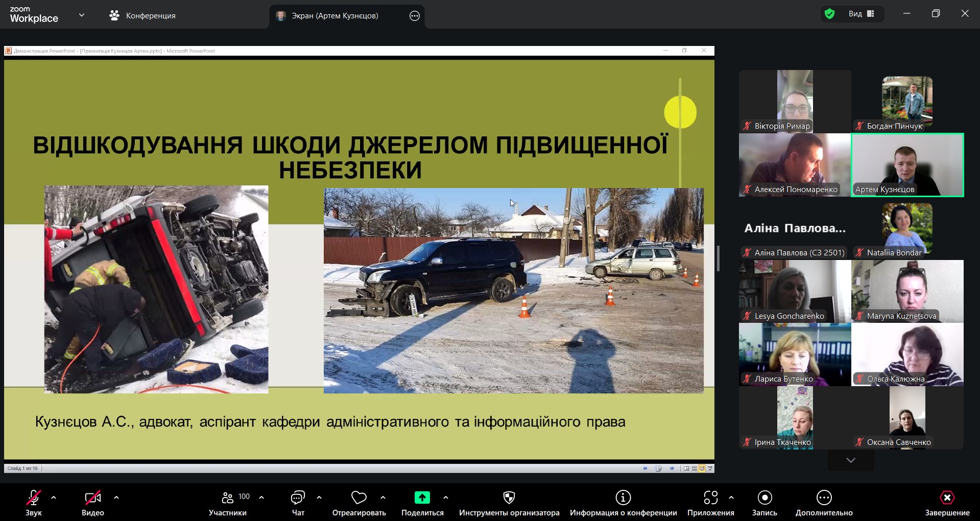
Task: Switch to the Конференция tab
Action: tap(142, 16)
